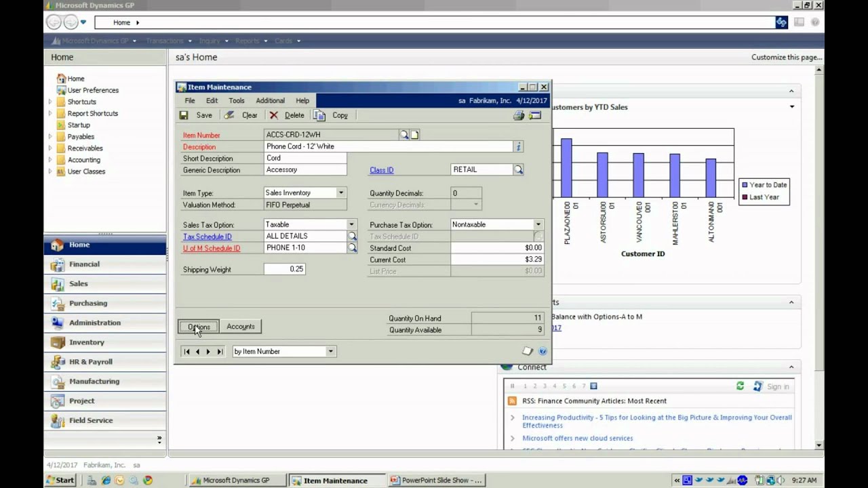Click the Short Description field

tap(305, 158)
